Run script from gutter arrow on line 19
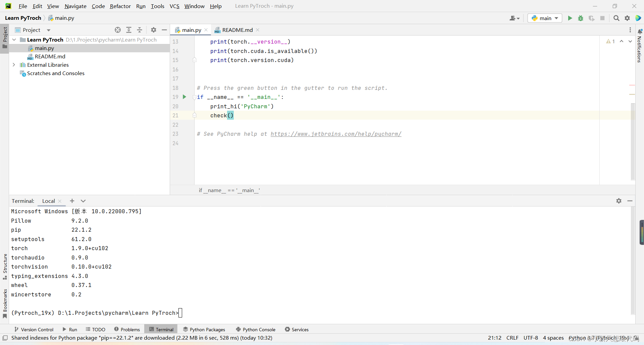644x345 pixels. pyautogui.click(x=184, y=97)
